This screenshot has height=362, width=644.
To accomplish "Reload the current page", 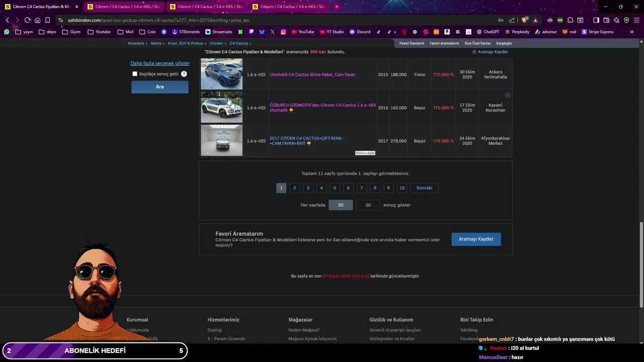I will (x=27, y=20).
